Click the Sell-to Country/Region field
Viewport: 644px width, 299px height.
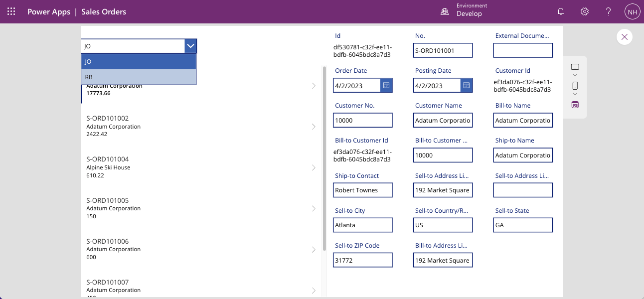coord(443,225)
